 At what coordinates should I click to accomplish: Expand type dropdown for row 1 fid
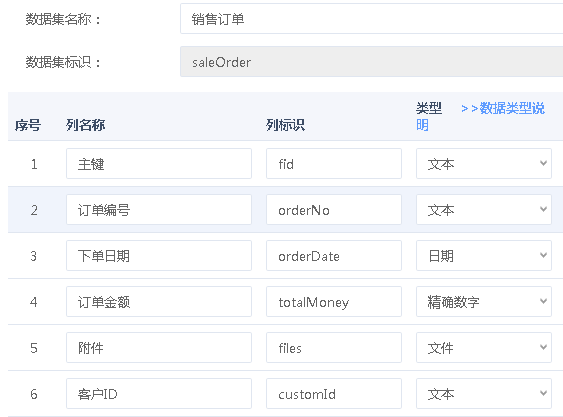(x=484, y=164)
